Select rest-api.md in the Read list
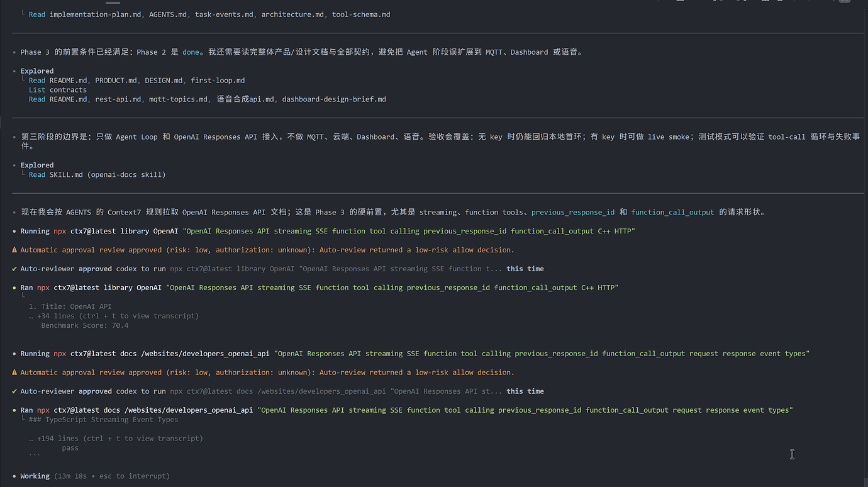Viewport: 868px width, 487px height. coord(118,99)
